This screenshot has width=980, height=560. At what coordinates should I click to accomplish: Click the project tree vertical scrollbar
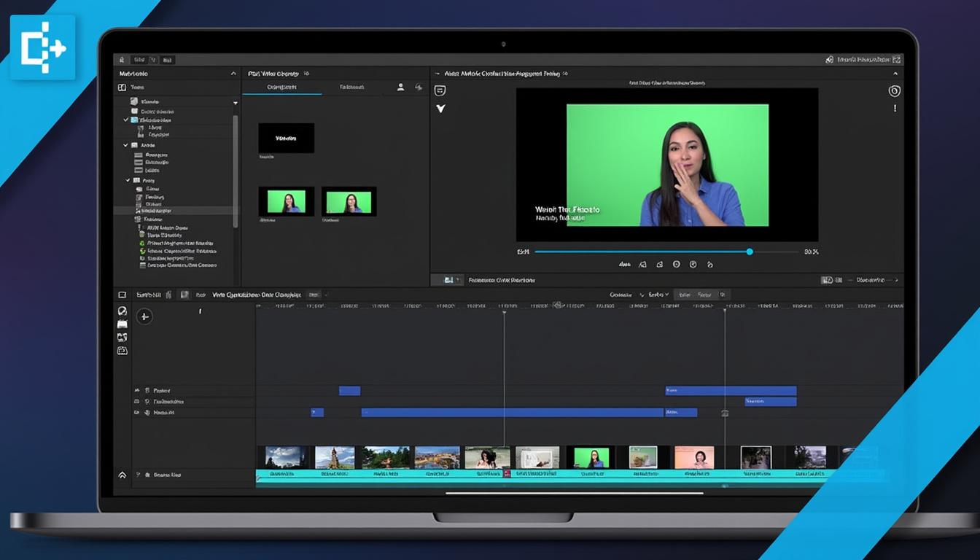pyautogui.click(x=235, y=171)
